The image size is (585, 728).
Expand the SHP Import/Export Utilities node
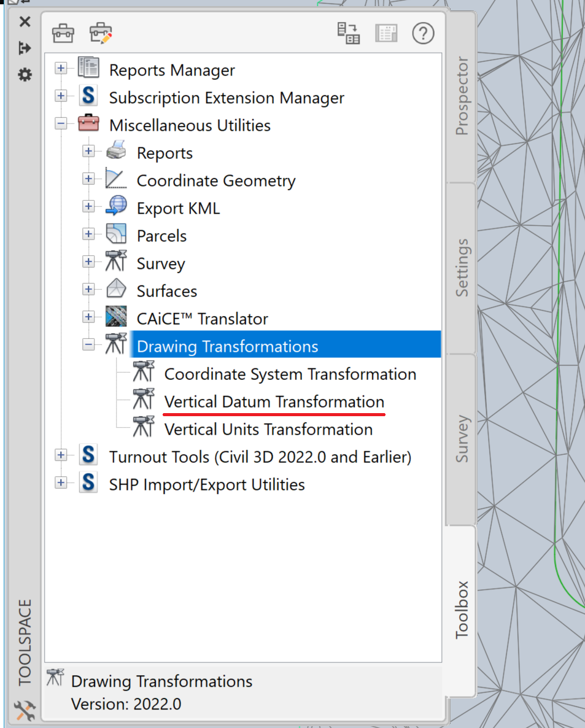(60, 482)
